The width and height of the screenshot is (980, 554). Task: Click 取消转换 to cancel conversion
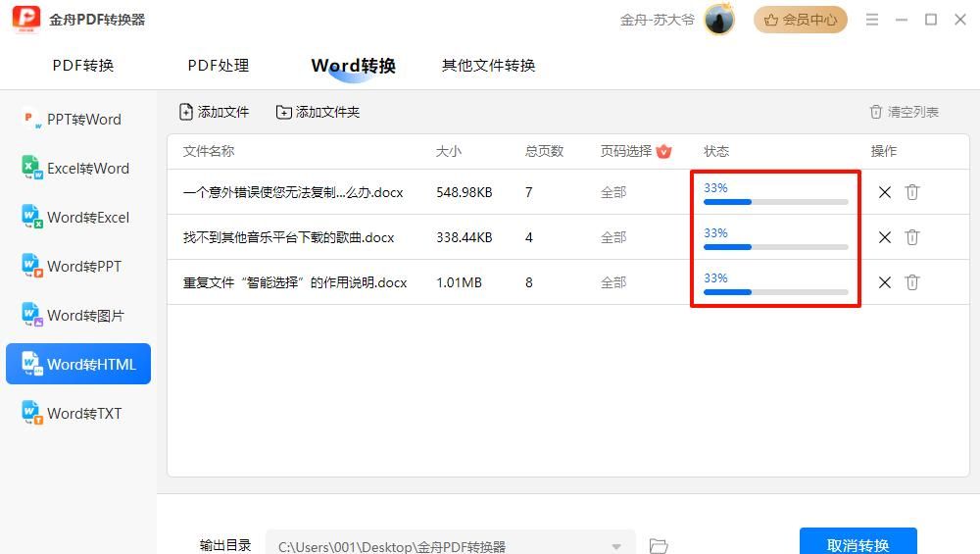click(858, 541)
